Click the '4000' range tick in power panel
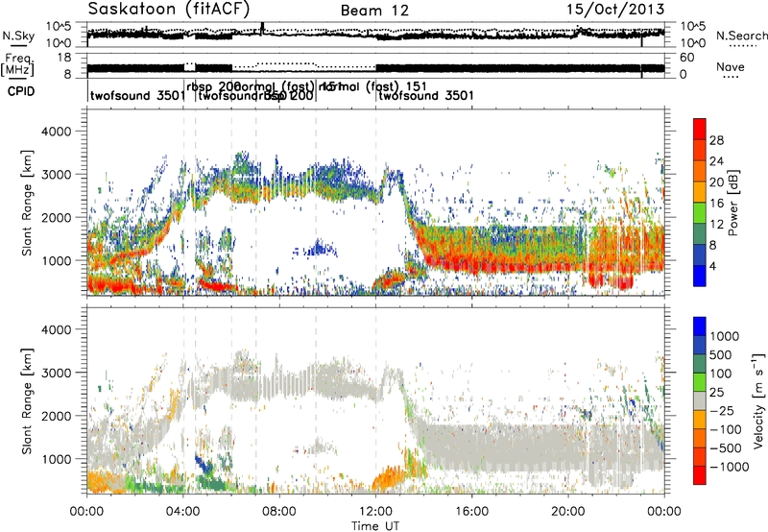 click(56, 132)
